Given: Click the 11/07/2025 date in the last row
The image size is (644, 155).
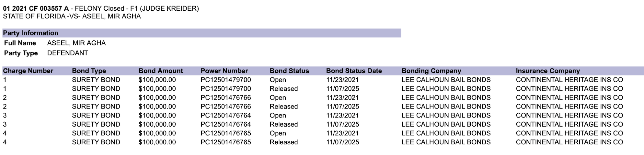Looking at the screenshot, I should pyautogui.click(x=342, y=142).
